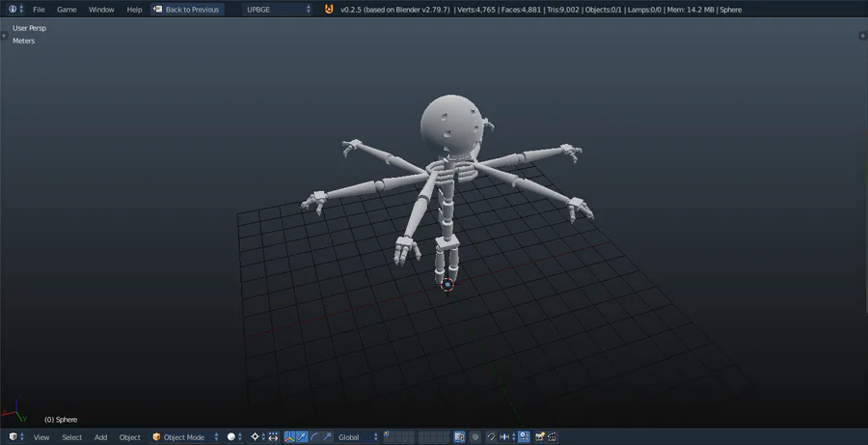Click the OpenGL render animation clapper icon
This screenshot has height=445, width=868.
[x=552, y=437]
